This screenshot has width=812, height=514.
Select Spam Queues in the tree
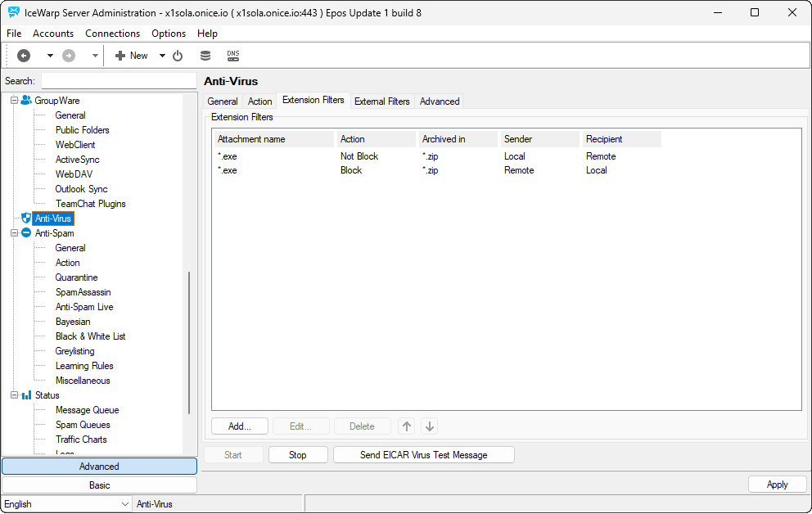point(83,425)
